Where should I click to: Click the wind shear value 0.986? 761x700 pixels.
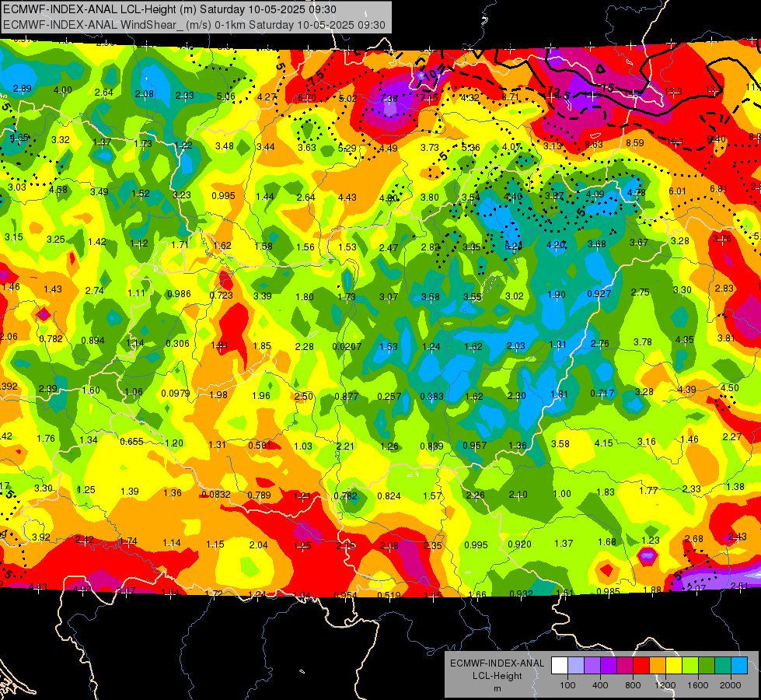point(179,293)
